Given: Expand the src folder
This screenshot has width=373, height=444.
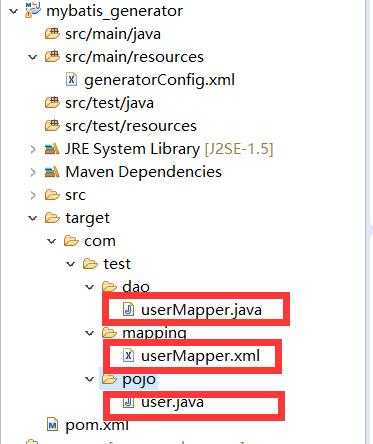Looking at the screenshot, I should coord(33,195).
